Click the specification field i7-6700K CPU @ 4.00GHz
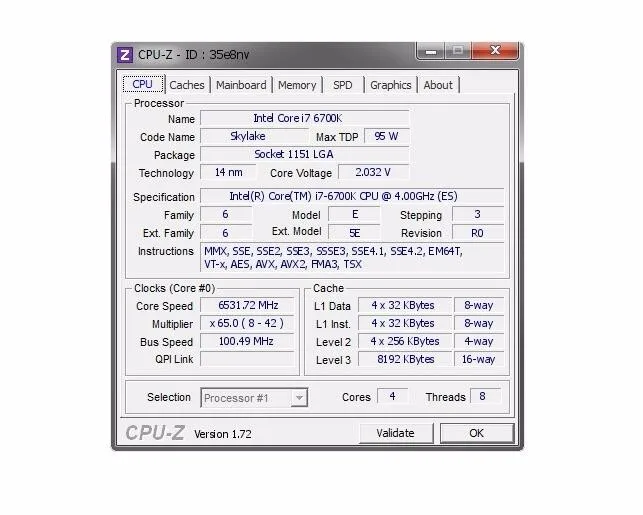The width and height of the screenshot is (643, 515). (x=352, y=196)
